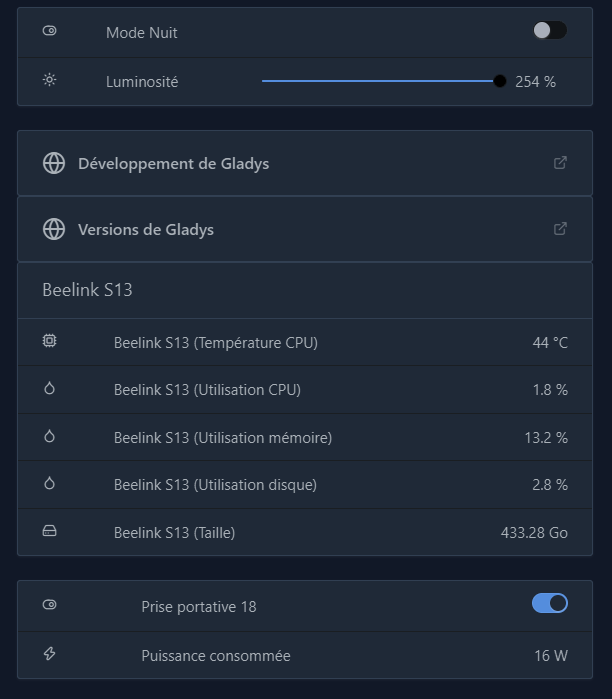Click the droplet icon for Utilisation mémoire
This screenshot has height=699, width=612.
(49, 436)
